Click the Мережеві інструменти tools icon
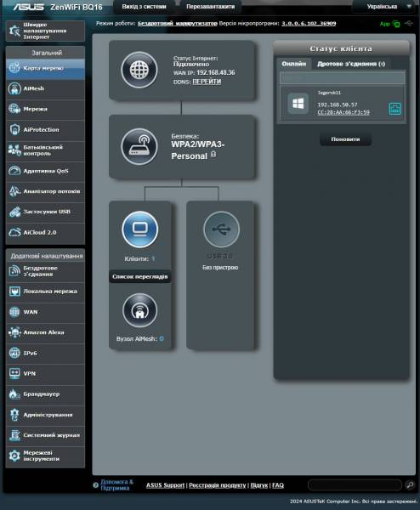The height and width of the screenshot is (510, 420). (x=14, y=456)
